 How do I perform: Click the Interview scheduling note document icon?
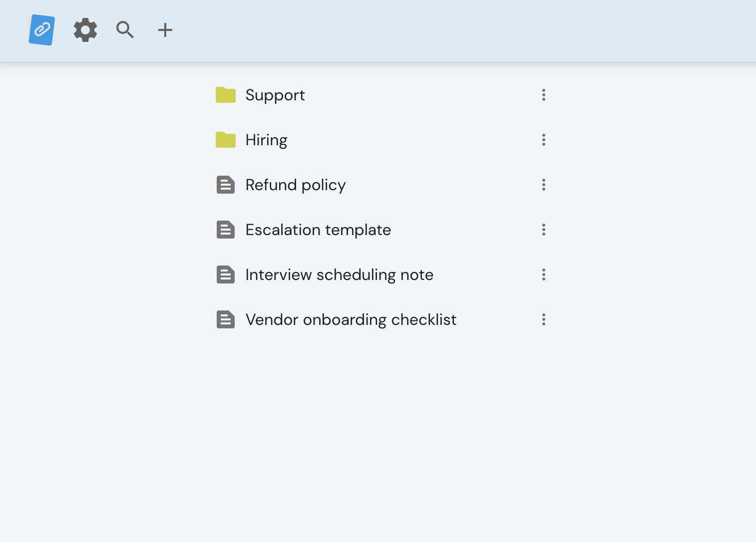(x=226, y=274)
